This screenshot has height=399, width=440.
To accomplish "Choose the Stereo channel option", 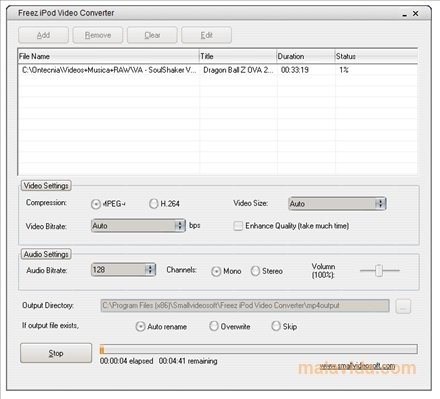I will pyautogui.click(x=255, y=271).
